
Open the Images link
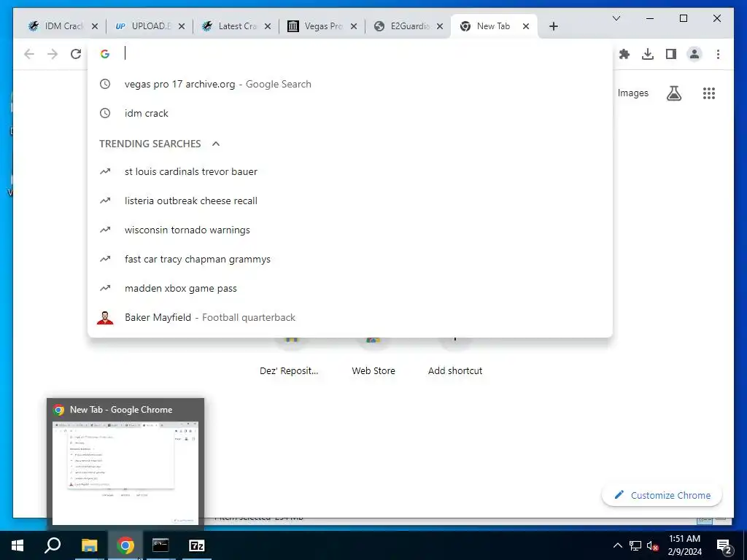point(632,93)
